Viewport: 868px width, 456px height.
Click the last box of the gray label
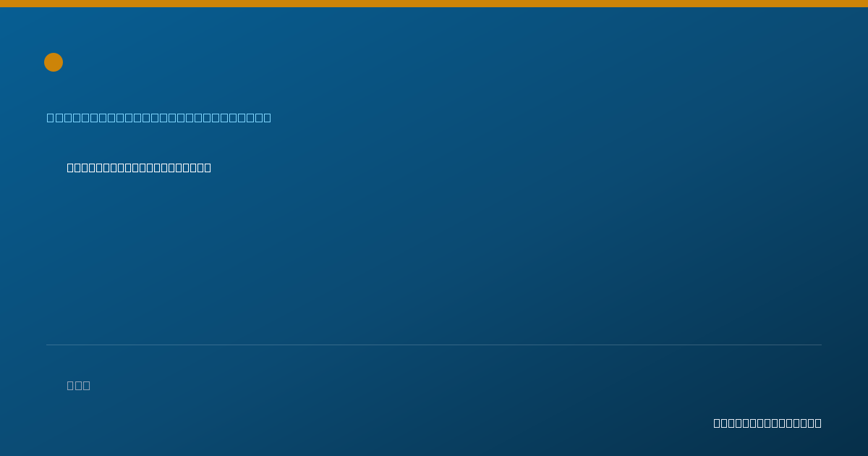pyautogui.click(x=87, y=385)
